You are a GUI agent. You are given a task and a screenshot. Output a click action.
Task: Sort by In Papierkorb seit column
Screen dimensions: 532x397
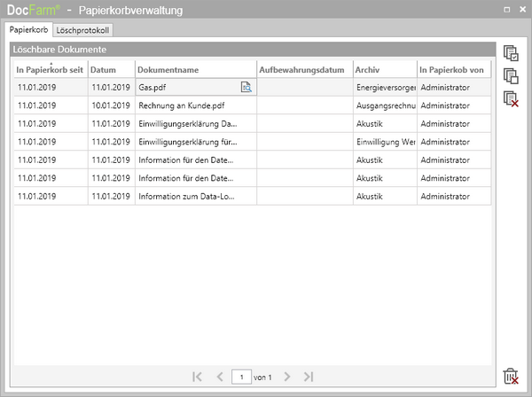click(x=50, y=69)
